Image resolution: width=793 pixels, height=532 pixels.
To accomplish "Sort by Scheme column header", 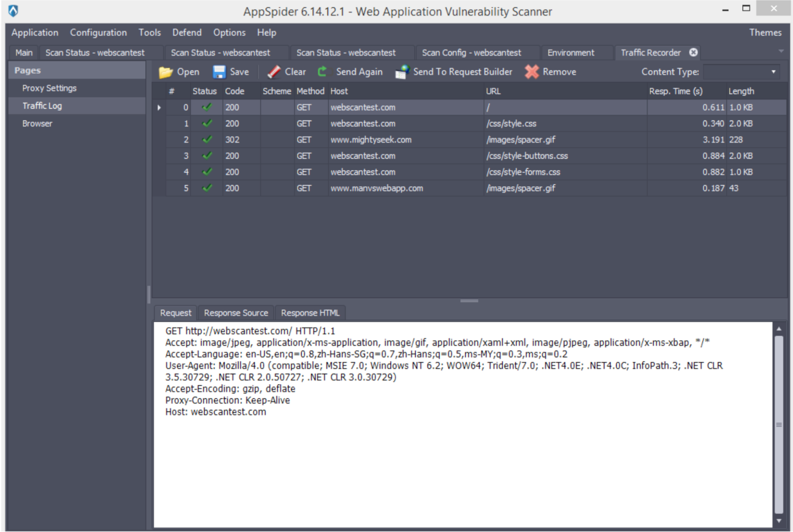I will coord(277,91).
